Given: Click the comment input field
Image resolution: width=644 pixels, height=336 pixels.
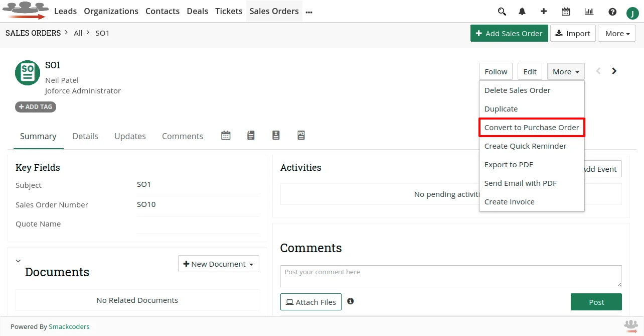Looking at the screenshot, I should pos(450,276).
